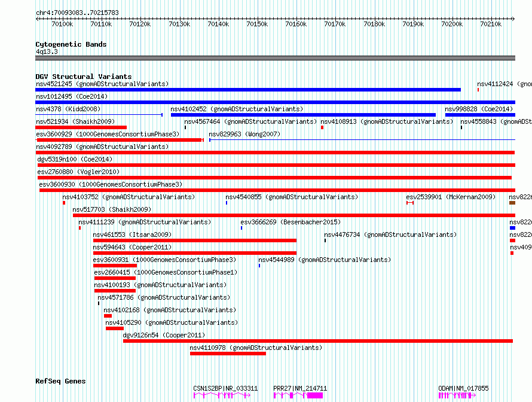
Task: Select the 4q13.3 cytogenetic band bar
Action: (275, 58)
